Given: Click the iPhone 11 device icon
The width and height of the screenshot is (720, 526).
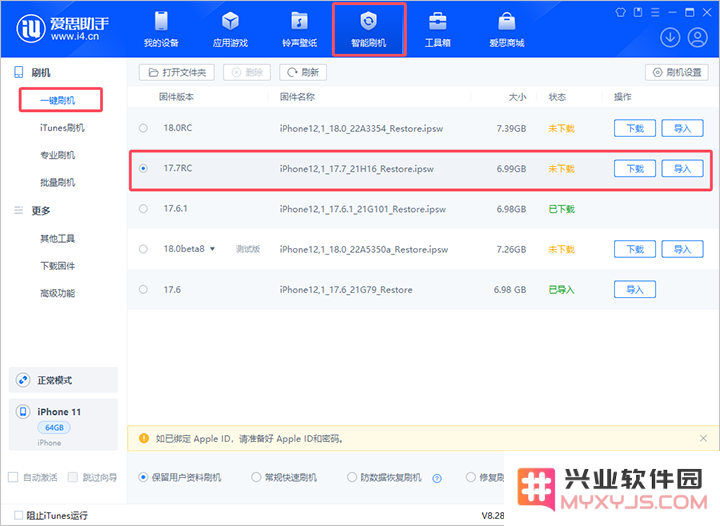Looking at the screenshot, I should (23, 411).
